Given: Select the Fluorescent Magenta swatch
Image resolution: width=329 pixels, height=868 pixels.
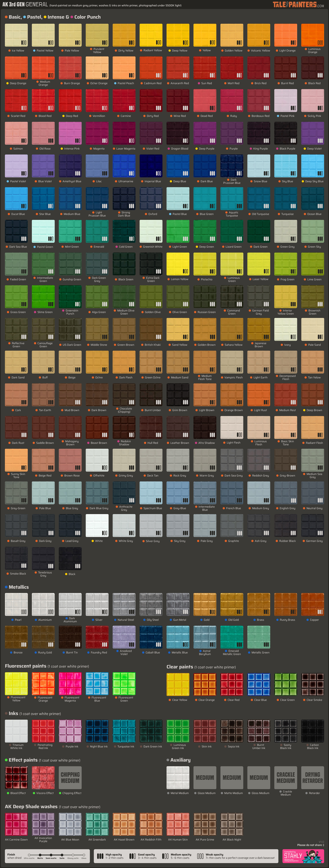Looking at the screenshot, I should [70, 683].
